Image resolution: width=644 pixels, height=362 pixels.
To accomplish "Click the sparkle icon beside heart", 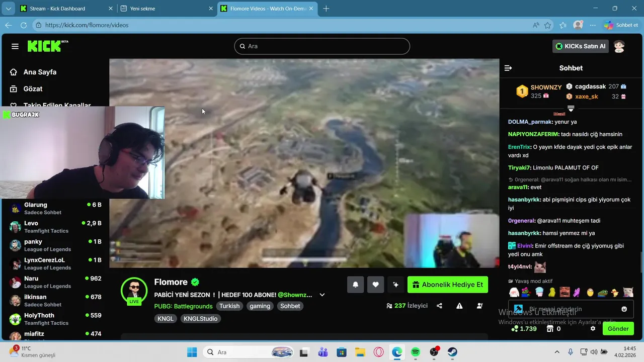I will click(395, 285).
